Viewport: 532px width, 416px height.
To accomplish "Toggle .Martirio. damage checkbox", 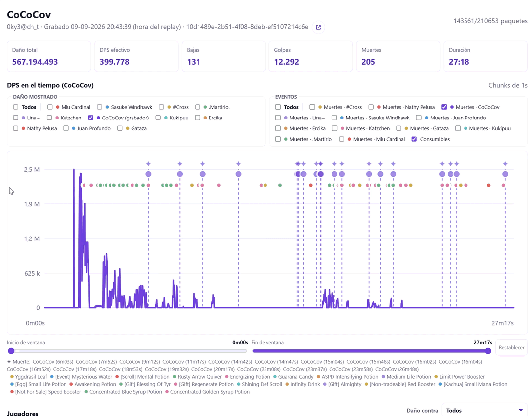I will [x=198, y=107].
